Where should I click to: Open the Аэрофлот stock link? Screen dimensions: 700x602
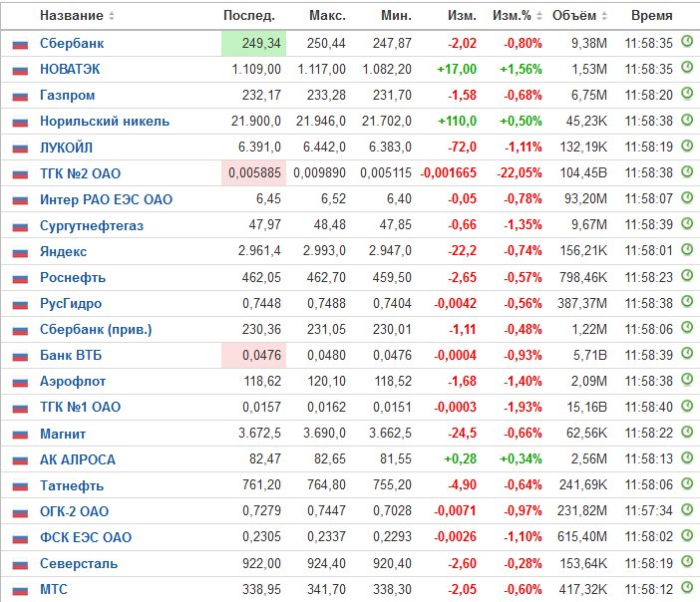(x=73, y=382)
